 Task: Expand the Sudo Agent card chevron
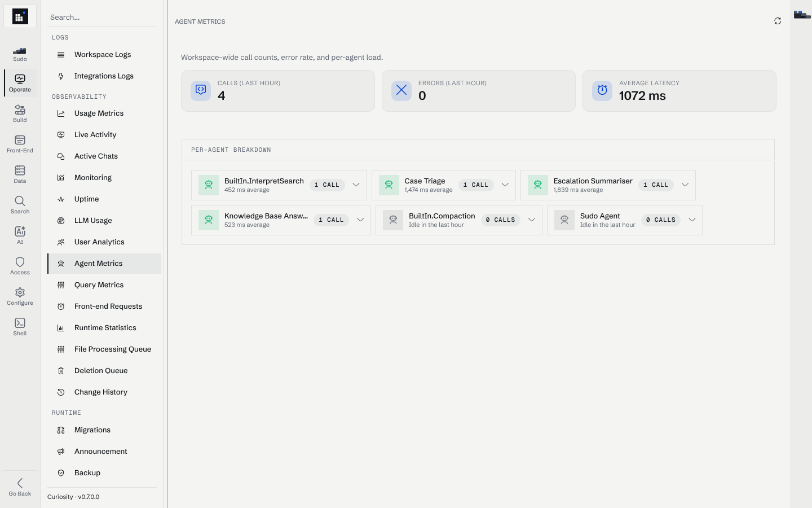coord(692,220)
